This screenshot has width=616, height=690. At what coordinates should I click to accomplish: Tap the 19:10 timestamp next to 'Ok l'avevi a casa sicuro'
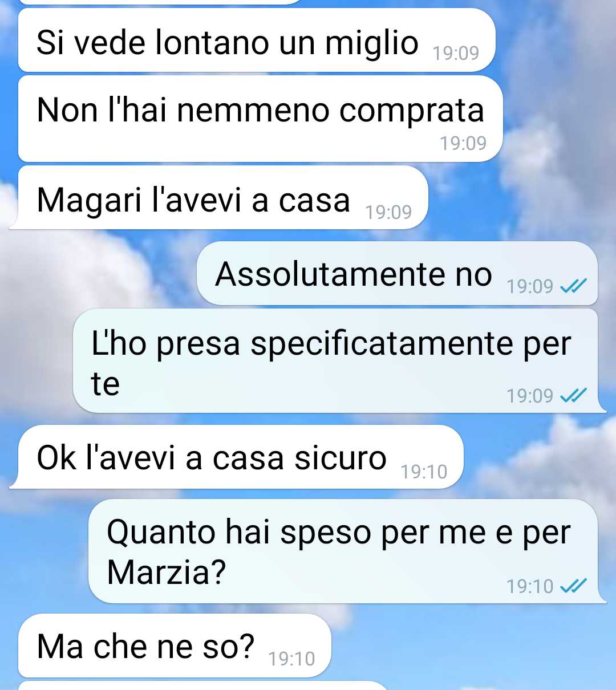click(x=424, y=472)
